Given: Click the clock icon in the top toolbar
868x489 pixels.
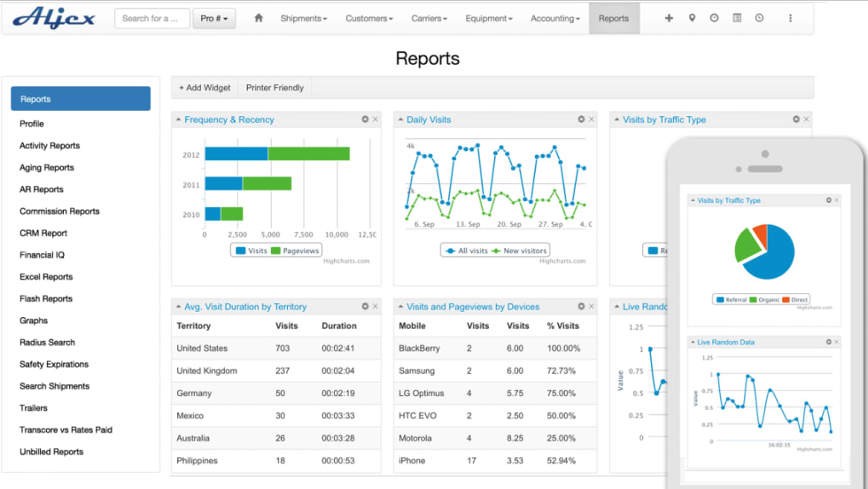Looking at the screenshot, I should click(x=759, y=19).
